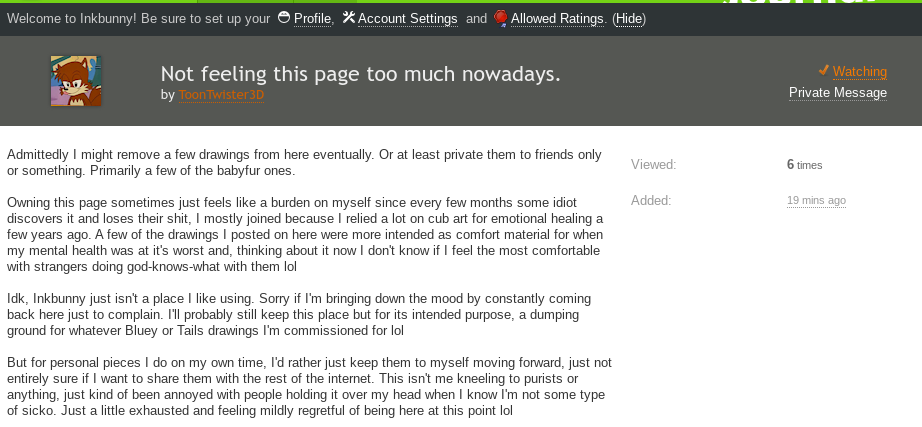Screen dimensions: 922x427
Task: Go to Allowed Ratings
Action: (556, 19)
